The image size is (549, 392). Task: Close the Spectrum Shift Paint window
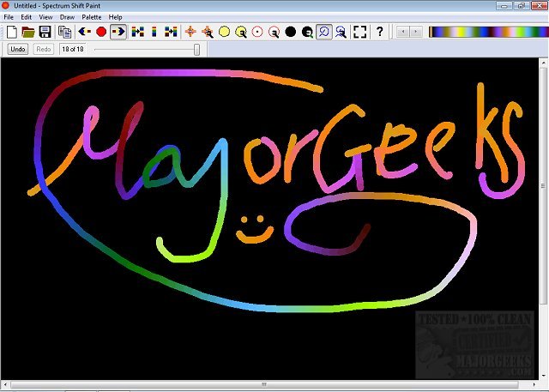point(540,5)
